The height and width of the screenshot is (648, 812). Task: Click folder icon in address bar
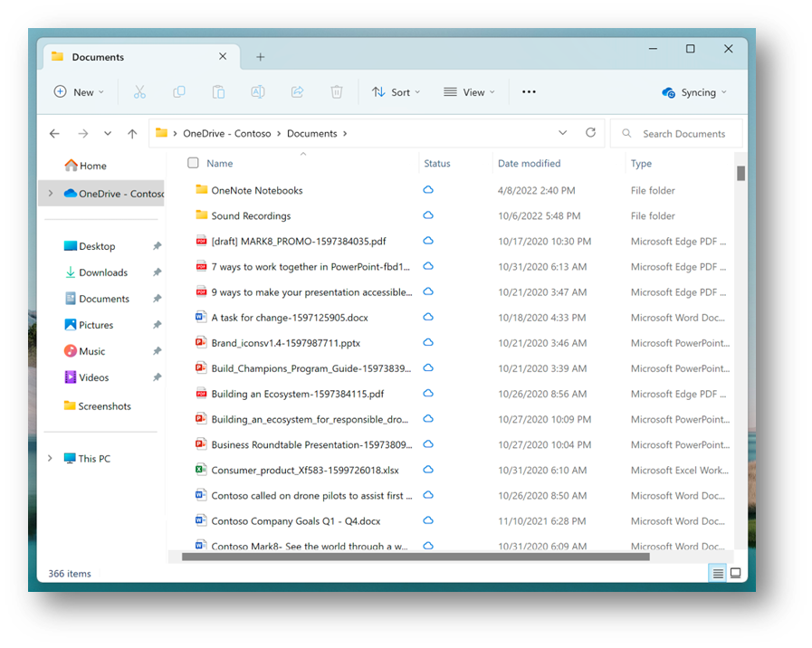click(161, 133)
